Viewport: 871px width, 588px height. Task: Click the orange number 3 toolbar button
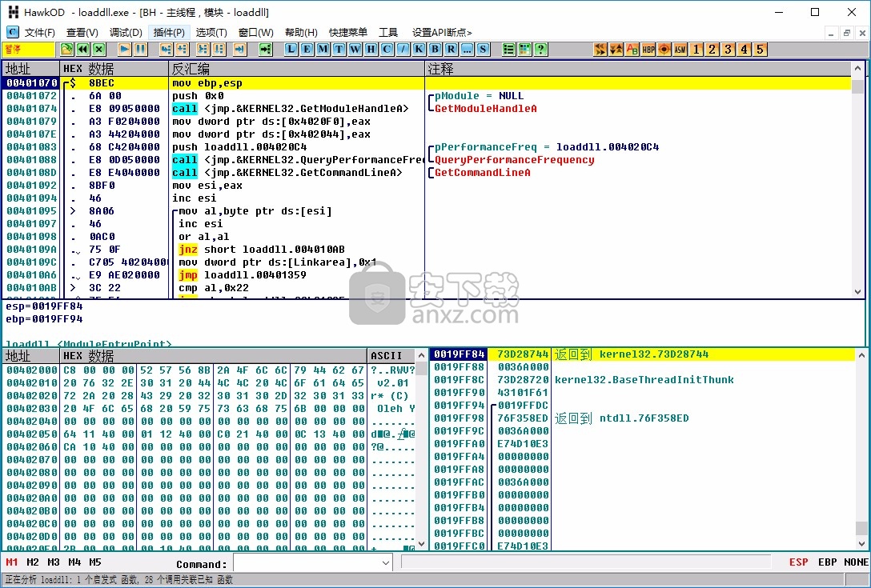coord(729,50)
